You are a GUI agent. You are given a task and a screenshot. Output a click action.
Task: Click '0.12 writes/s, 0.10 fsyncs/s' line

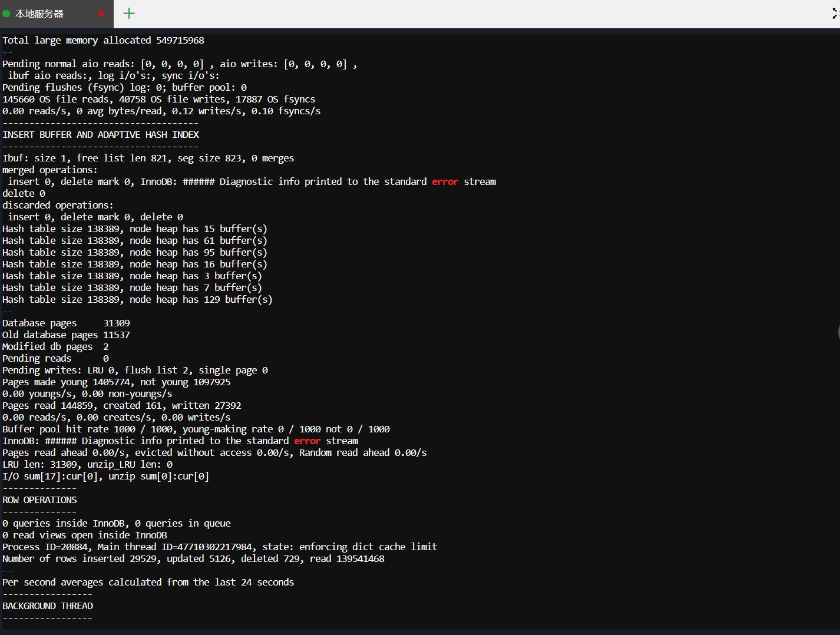tap(161, 111)
